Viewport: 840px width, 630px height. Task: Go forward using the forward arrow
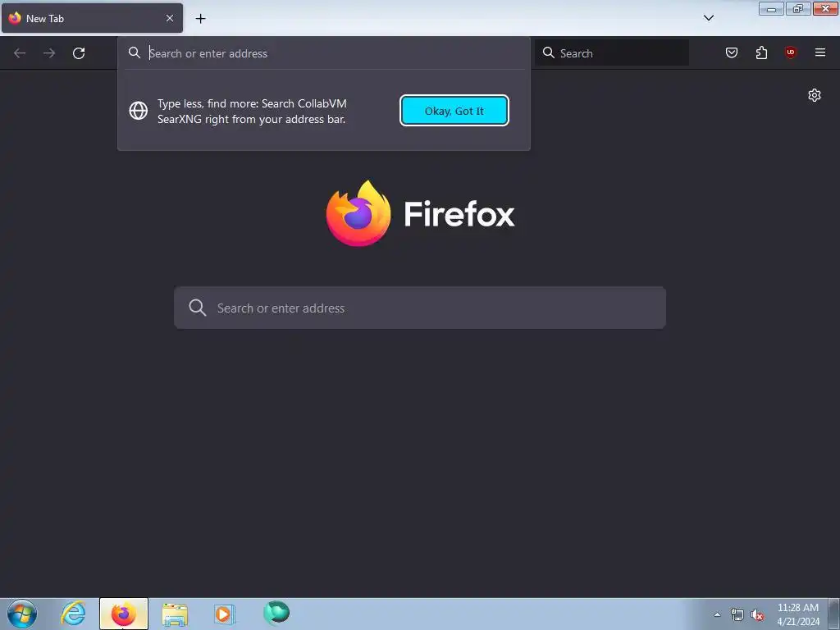tap(49, 53)
